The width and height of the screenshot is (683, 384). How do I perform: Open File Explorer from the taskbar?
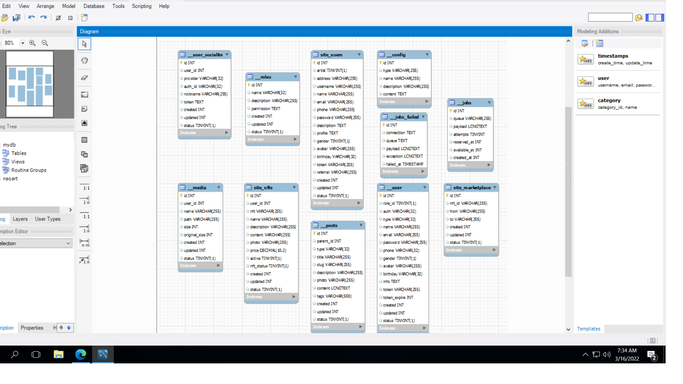pyautogui.click(x=58, y=354)
